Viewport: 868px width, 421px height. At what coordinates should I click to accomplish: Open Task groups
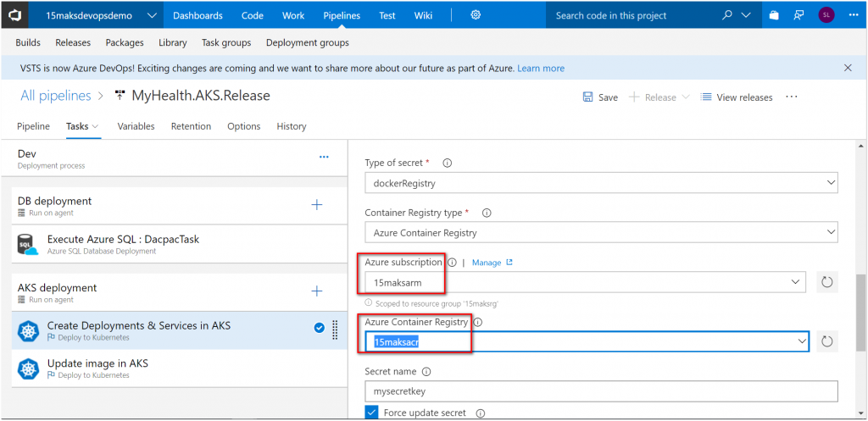point(226,42)
